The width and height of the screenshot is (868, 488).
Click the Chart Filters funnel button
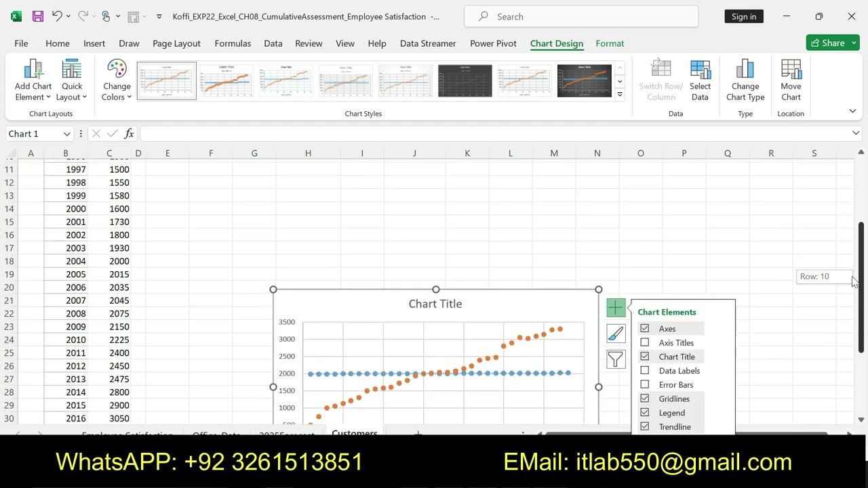tap(615, 359)
